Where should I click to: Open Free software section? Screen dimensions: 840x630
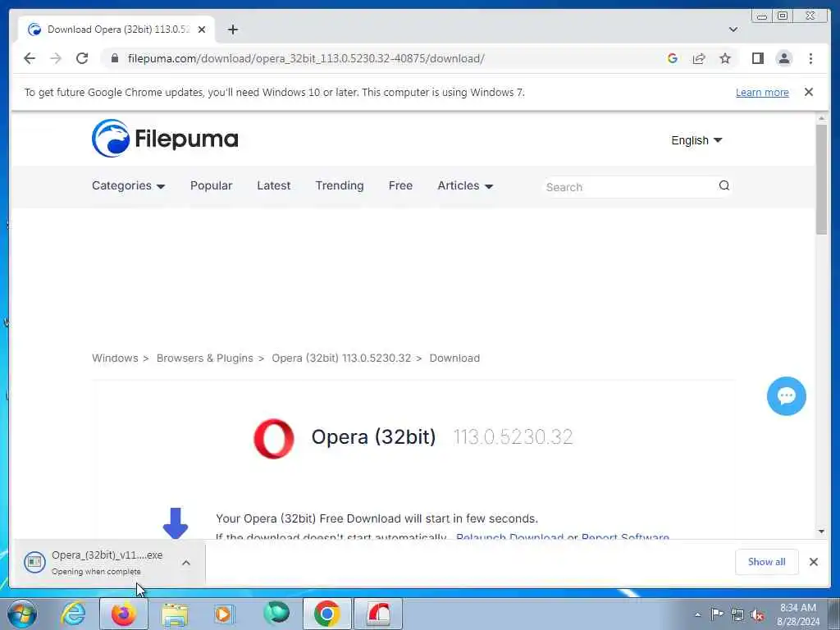400,186
